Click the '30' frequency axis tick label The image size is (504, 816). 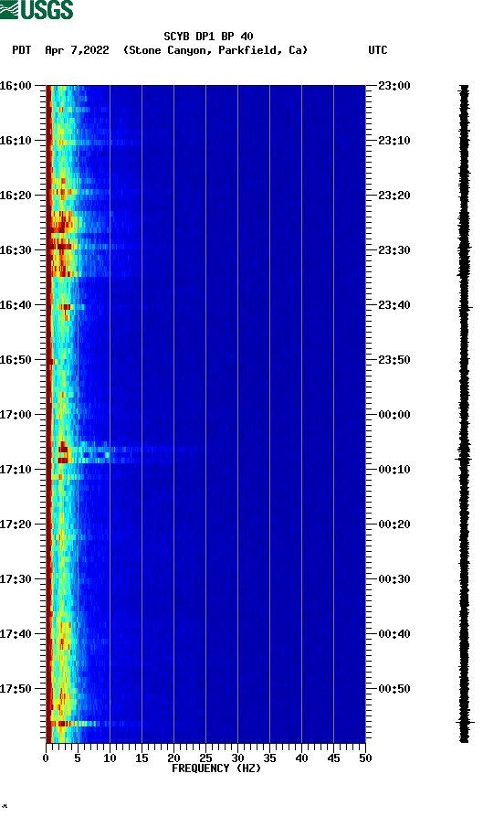point(237,758)
